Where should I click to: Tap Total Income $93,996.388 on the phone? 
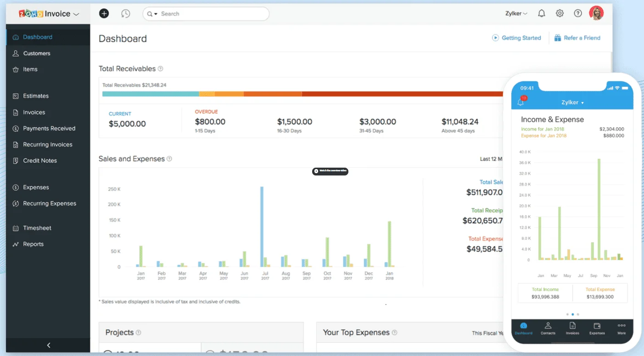point(545,293)
